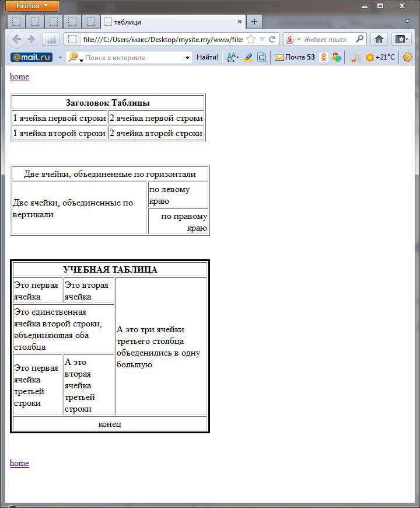420x508 pixels.
Task: Activate the highlighter marker tool
Action: pos(248,57)
